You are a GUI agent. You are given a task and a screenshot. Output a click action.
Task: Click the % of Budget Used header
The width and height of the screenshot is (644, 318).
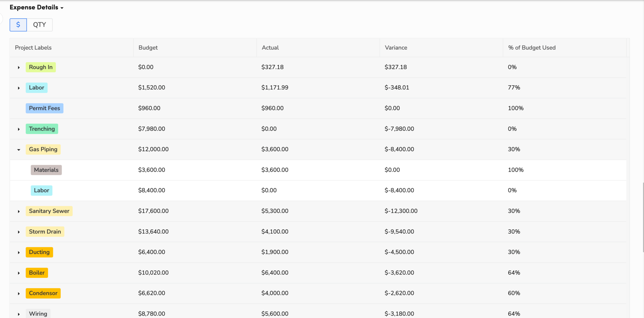pos(532,48)
